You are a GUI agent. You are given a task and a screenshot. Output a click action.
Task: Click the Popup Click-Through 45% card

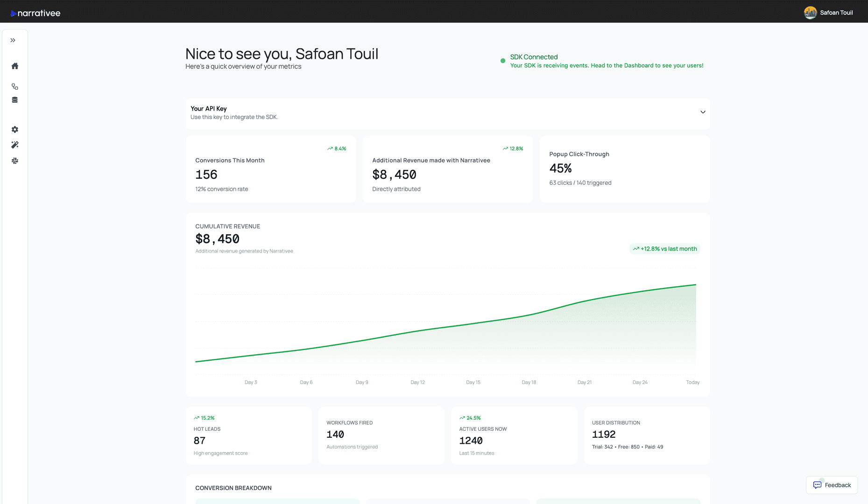coord(624,169)
